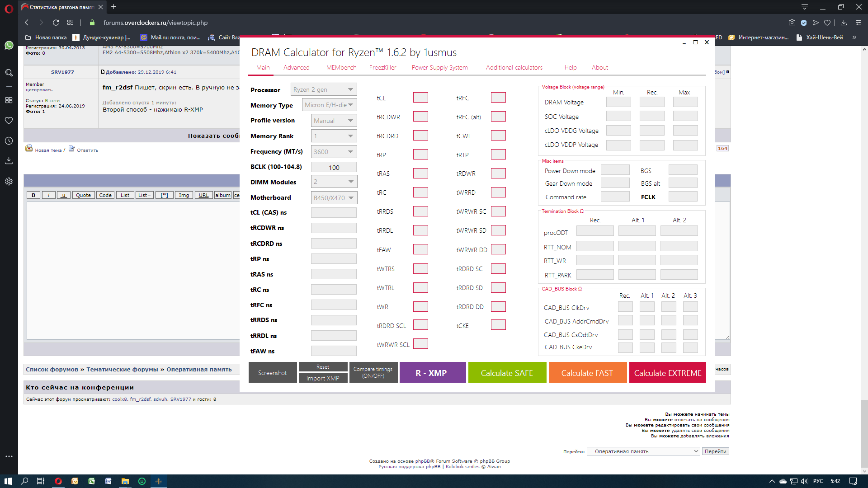The height and width of the screenshot is (488, 868).
Task: Click the Bold B formatting button
Action: point(33,195)
